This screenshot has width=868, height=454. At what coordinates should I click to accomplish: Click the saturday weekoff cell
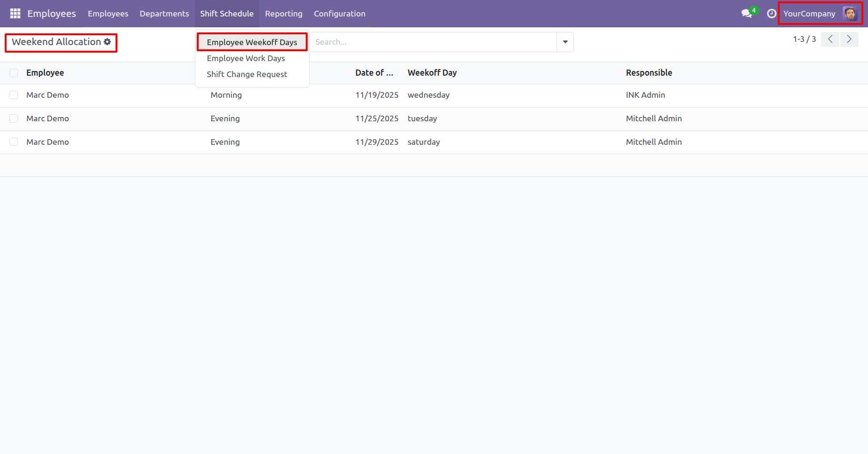(x=424, y=142)
